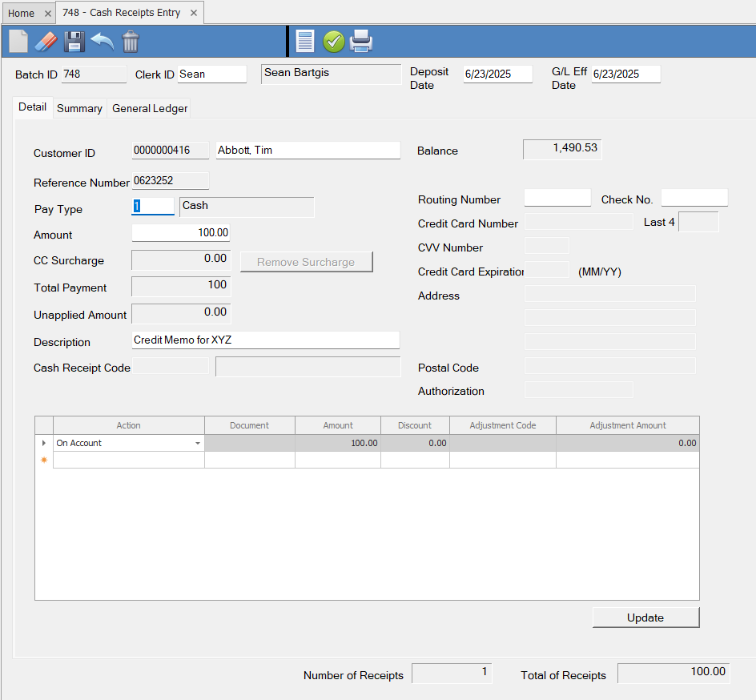Screen dimensions: 756x700
Task: Click the Credit Card Expiration field
Action: 547,269
